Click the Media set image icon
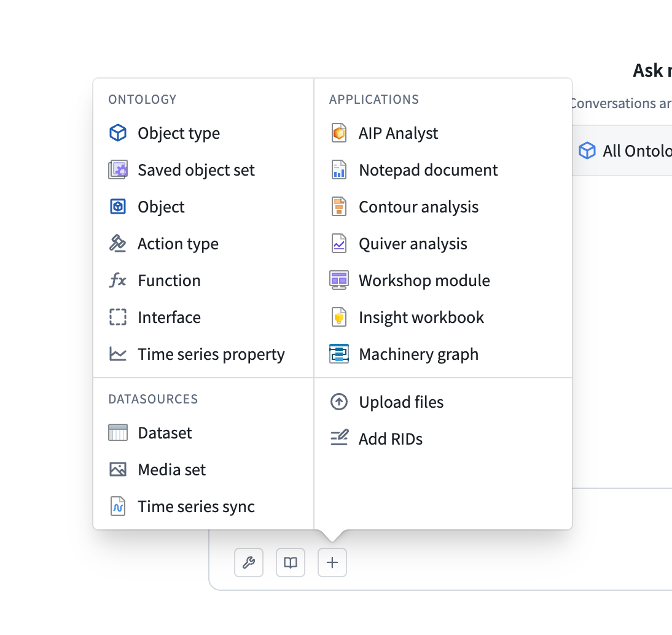 [x=118, y=470]
